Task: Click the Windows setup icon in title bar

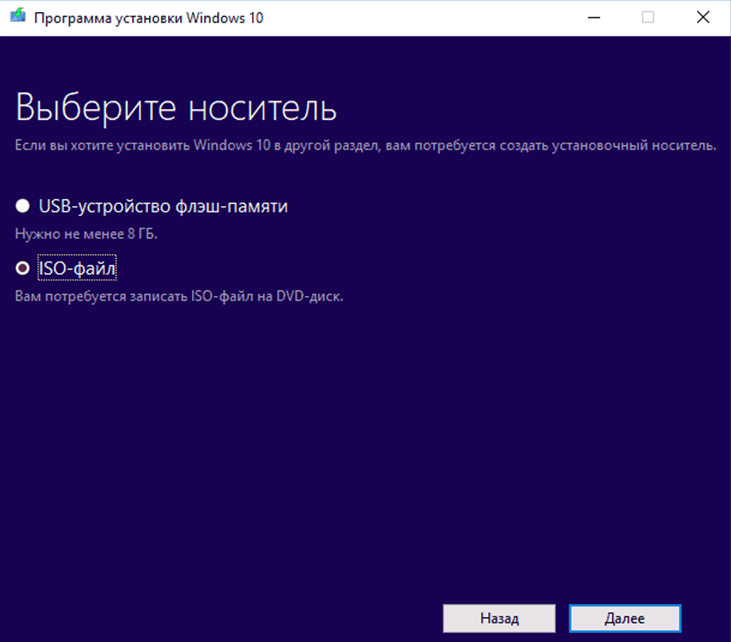Action: click(x=16, y=18)
